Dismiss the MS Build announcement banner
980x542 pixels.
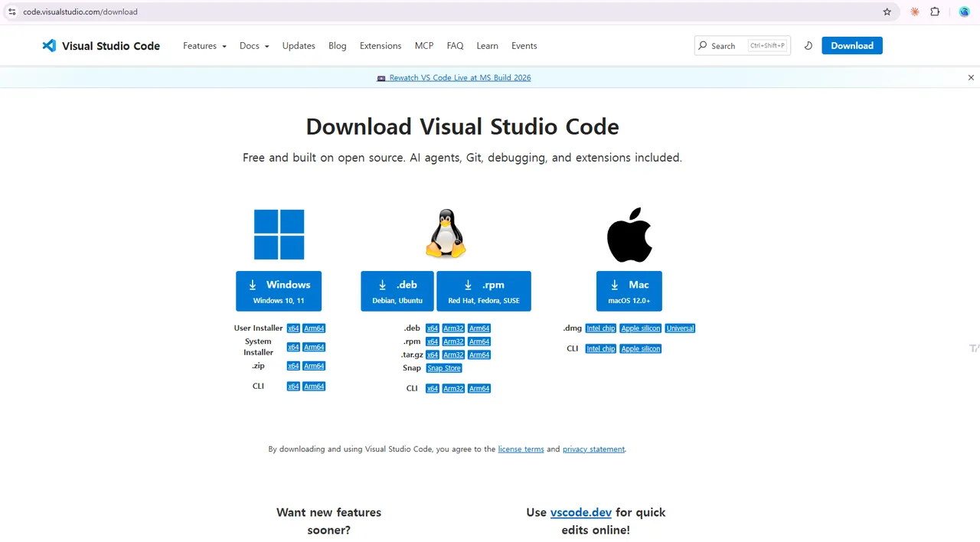point(971,77)
